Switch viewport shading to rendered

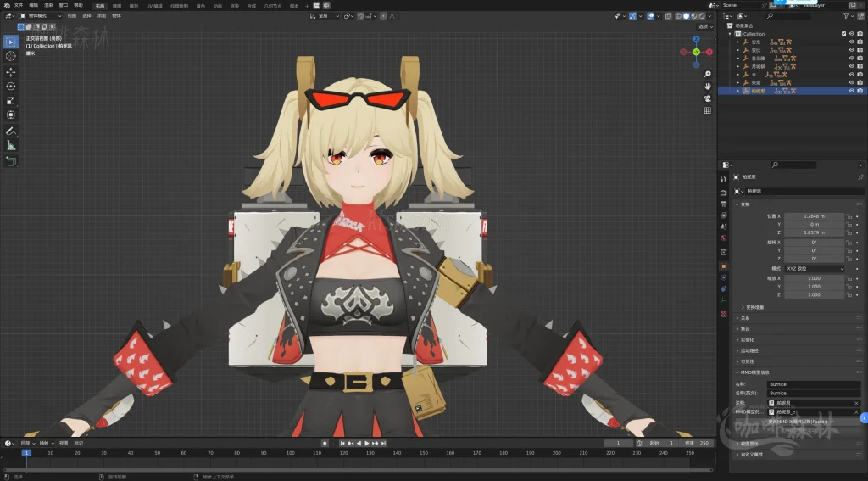pos(702,16)
